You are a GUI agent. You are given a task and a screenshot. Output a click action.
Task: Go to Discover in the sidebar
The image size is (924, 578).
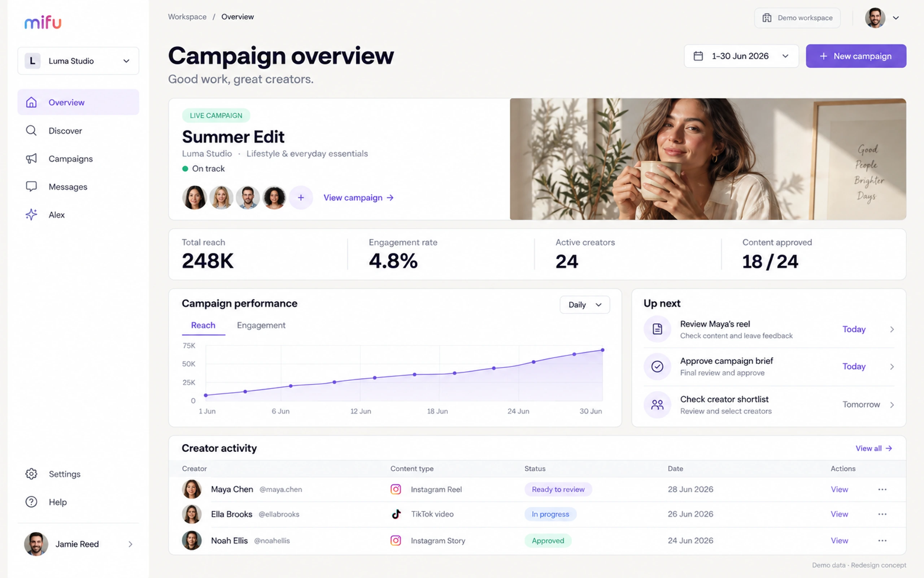tap(78, 130)
